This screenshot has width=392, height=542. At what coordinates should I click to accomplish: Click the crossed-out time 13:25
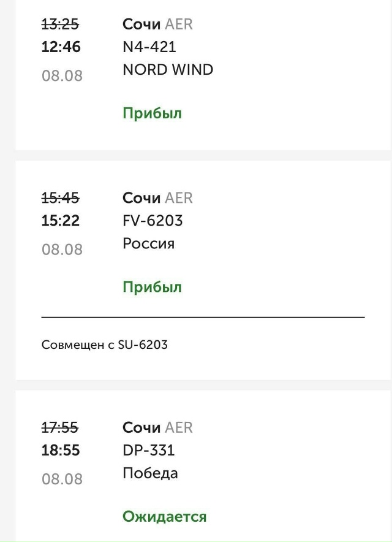coord(61,24)
